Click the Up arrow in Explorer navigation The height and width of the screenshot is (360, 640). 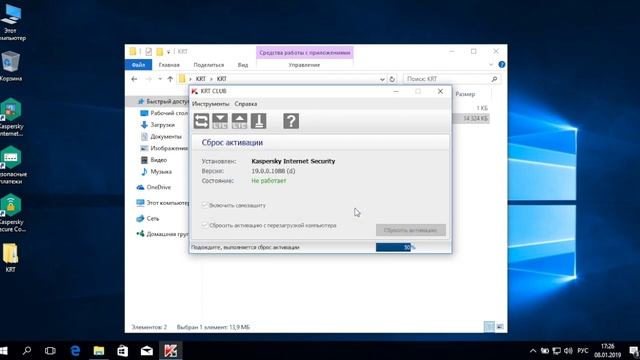tap(170, 79)
